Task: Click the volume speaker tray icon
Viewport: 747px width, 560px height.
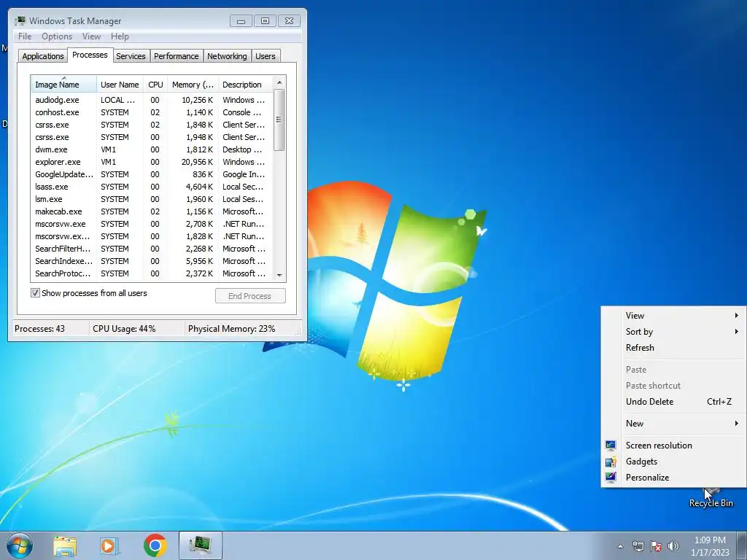Action: (673, 546)
